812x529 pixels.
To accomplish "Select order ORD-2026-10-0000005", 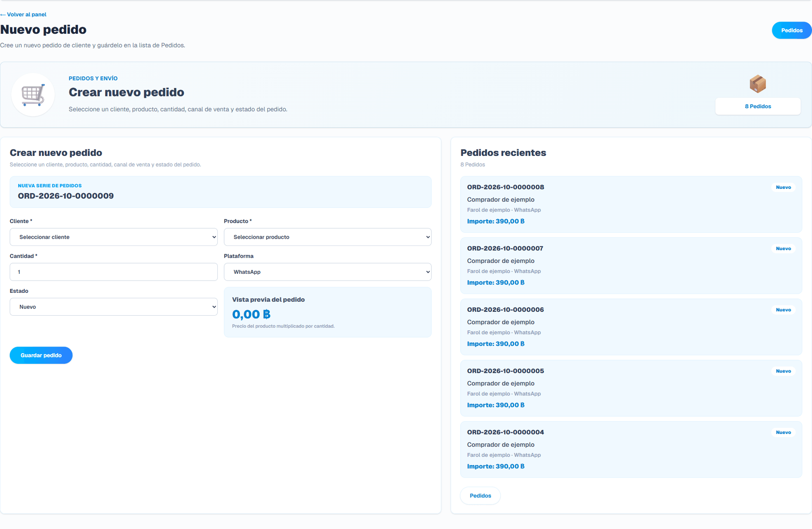I will click(631, 388).
